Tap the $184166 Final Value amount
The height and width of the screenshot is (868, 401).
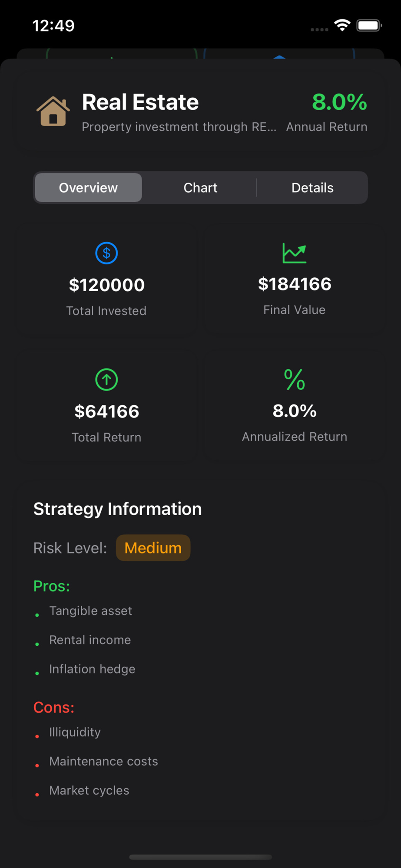(295, 284)
